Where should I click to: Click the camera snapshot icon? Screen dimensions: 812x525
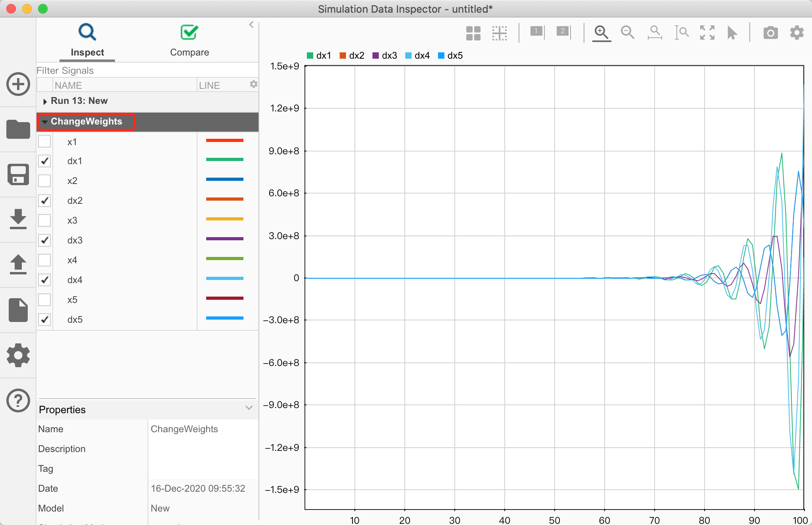tap(771, 33)
